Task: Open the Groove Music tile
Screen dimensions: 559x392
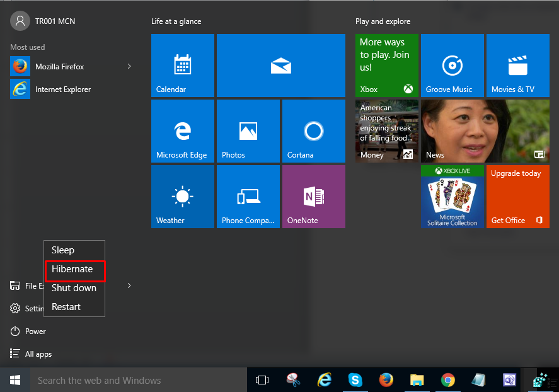Action: click(452, 66)
